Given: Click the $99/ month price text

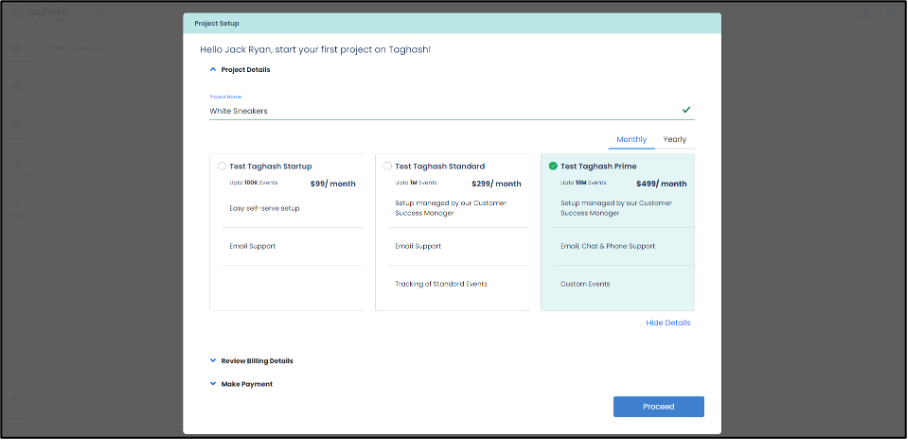Looking at the screenshot, I should 333,184.
